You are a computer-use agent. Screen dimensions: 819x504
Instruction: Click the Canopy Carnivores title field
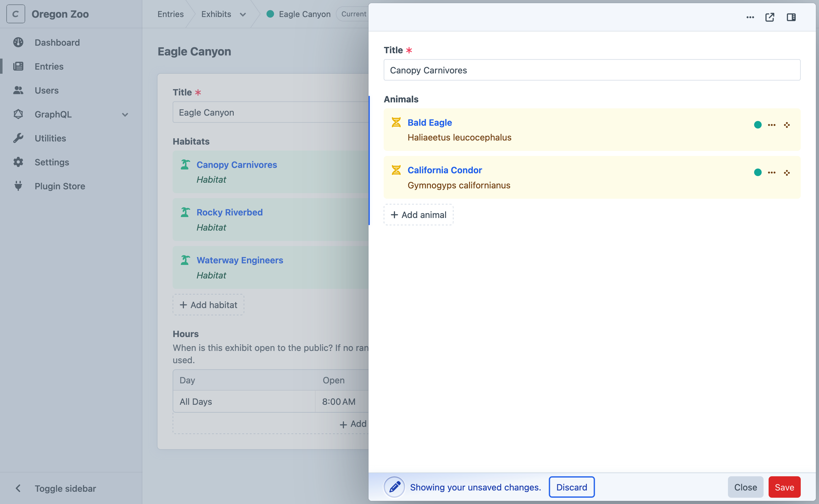pyautogui.click(x=592, y=70)
